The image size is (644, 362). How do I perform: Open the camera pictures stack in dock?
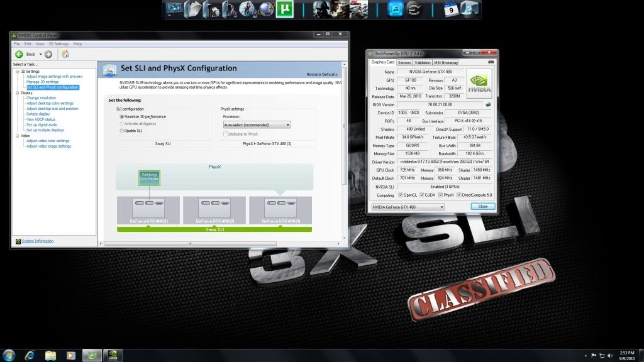click(211, 10)
